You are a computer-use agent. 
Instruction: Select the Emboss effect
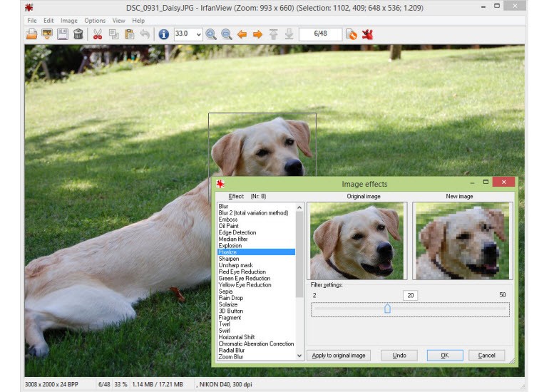(228, 220)
